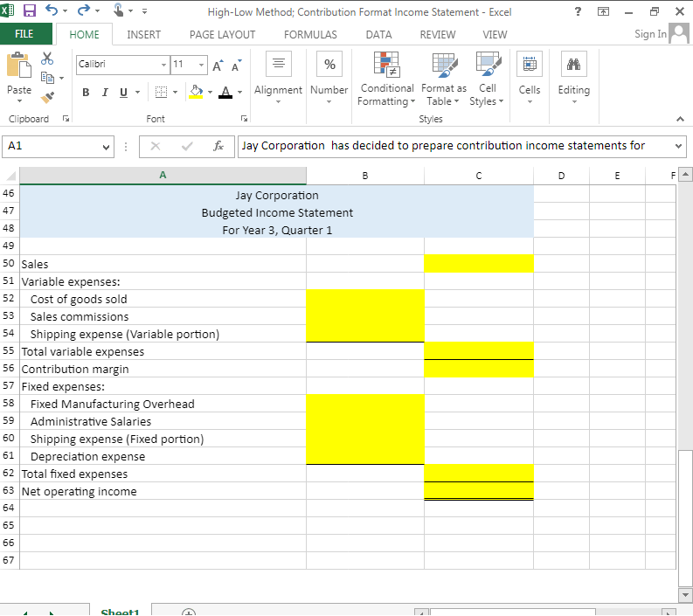Expand the Font name Calibri dropdown
This screenshot has width=693, height=616.
point(164,65)
